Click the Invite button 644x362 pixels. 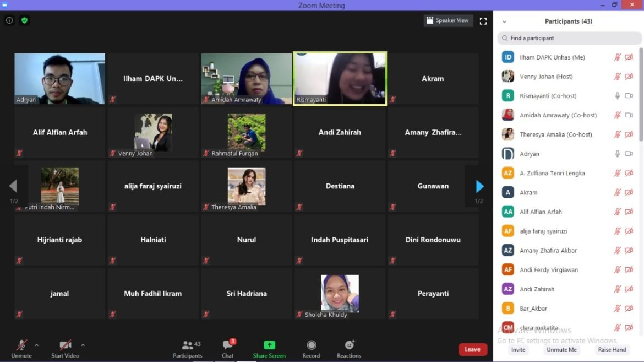click(518, 350)
